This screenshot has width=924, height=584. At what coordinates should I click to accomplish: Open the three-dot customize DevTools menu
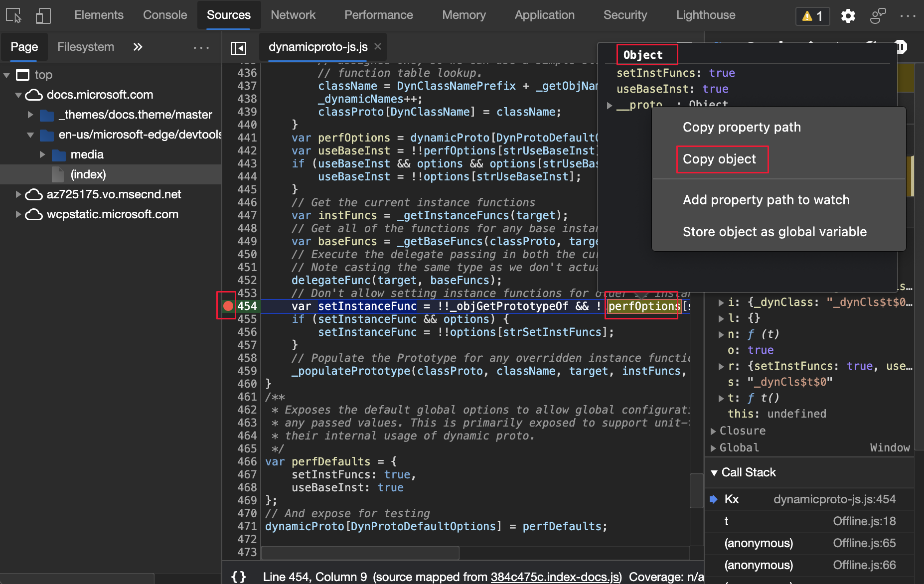click(x=909, y=15)
